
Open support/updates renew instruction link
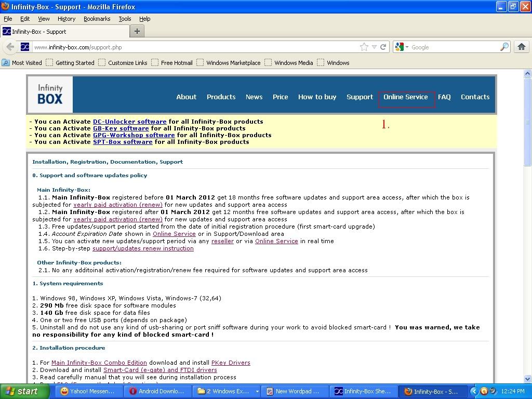[x=143, y=248]
